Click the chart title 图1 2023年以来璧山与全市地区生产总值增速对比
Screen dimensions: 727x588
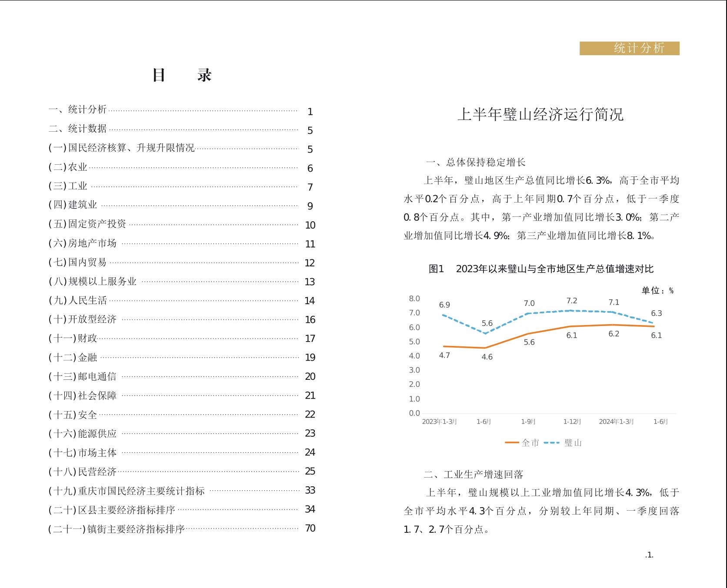[x=541, y=269]
